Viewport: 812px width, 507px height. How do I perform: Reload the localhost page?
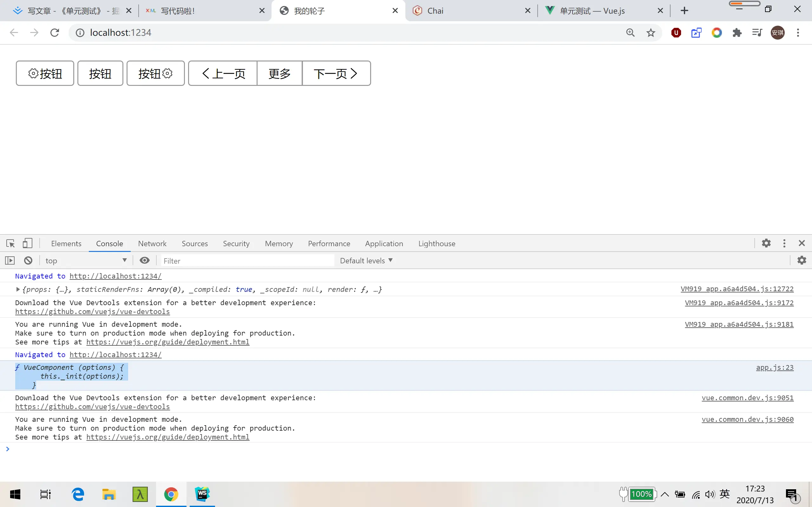coord(55,33)
